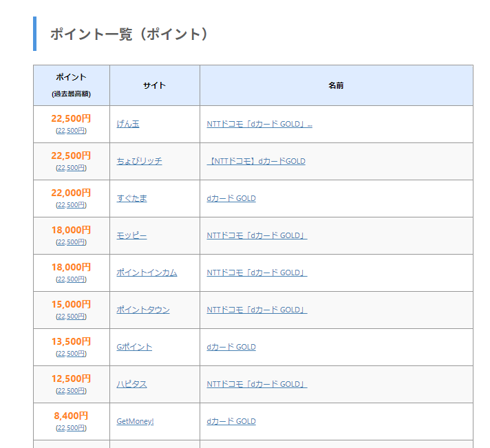This screenshot has height=448, width=490.
Task: Click the dカード GOLD link in GetMoney! row
Action: click(231, 421)
